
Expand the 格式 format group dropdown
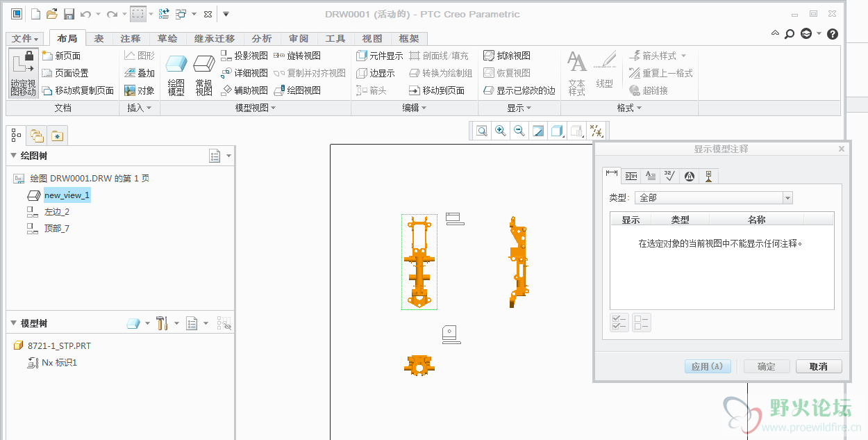[x=629, y=108]
